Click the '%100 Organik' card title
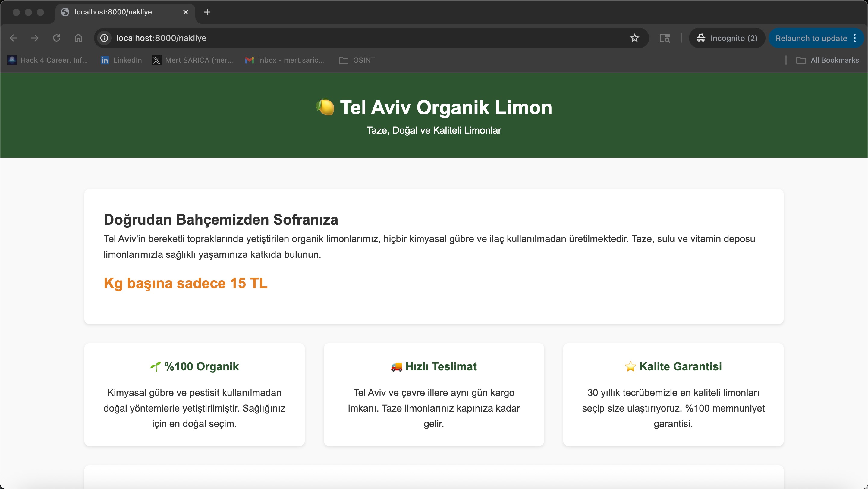 202,366
